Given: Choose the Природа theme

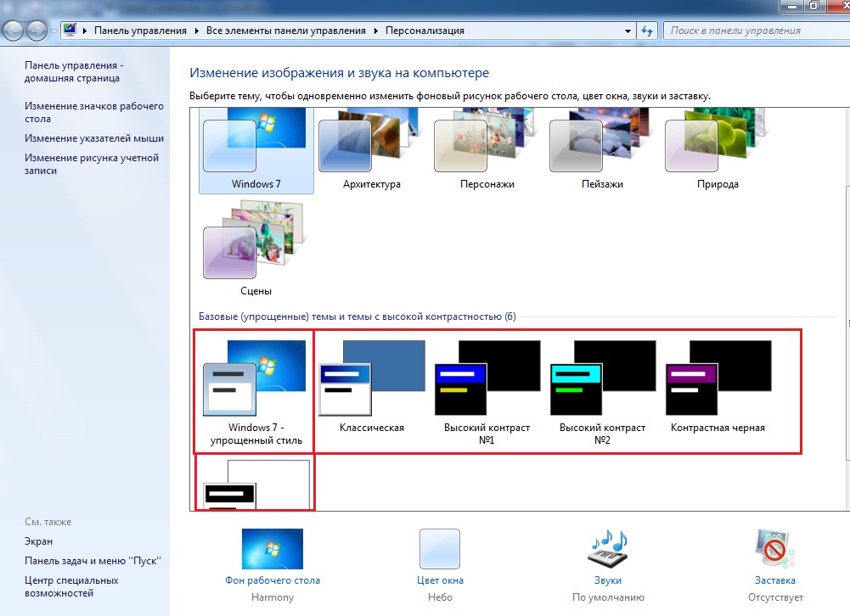Looking at the screenshot, I should point(718,149).
